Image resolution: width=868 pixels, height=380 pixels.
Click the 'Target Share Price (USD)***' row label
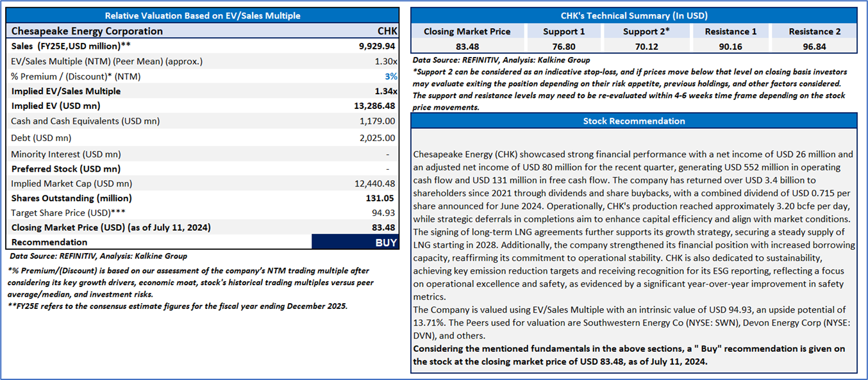click(x=69, y=213)
